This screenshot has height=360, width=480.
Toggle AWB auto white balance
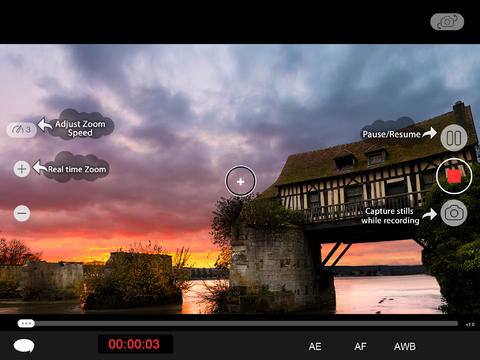(405, 347)
